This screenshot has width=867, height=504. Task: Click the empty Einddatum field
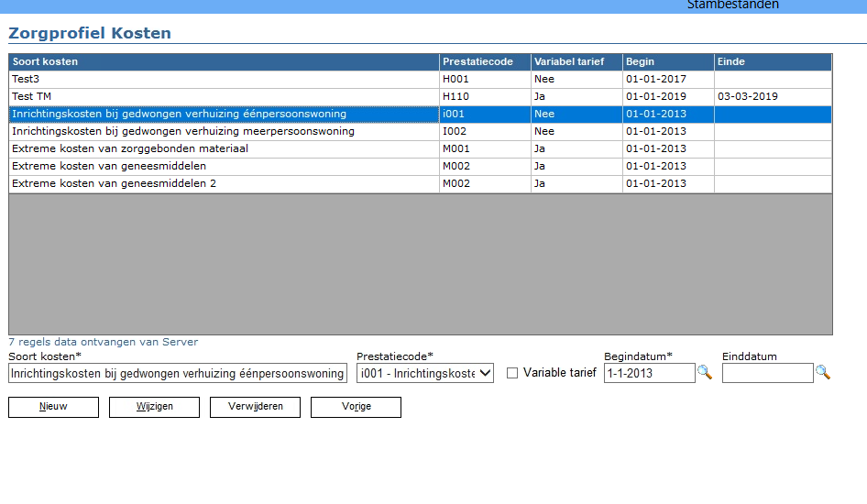point(767,373)
